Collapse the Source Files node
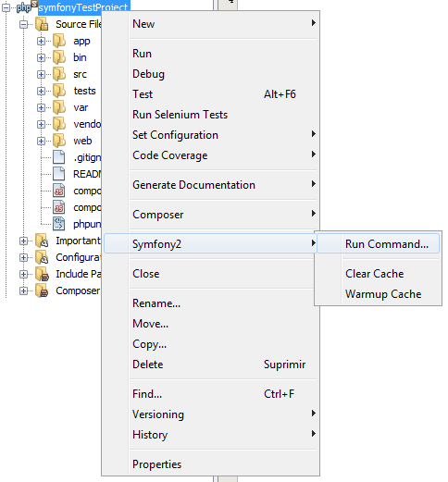Viewport: 448px width, 482px height. pyautogui.click(x=23, y=24)
